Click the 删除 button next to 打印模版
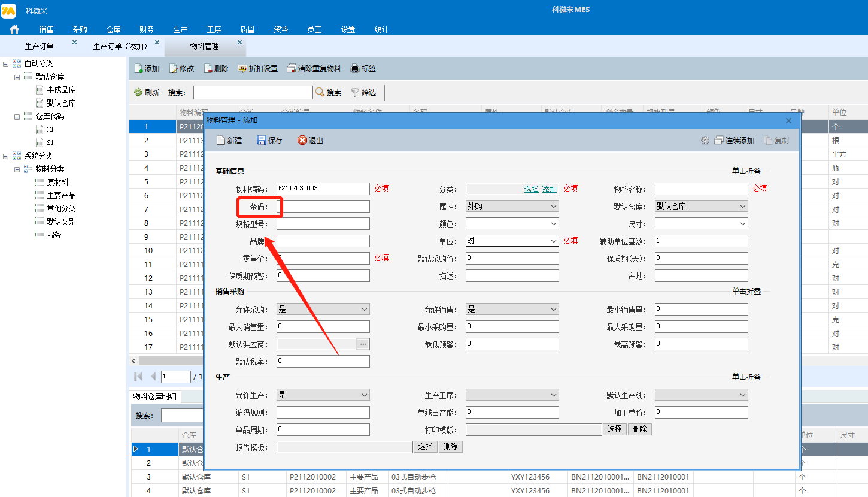This screenshot has height=497, width=868. [x=639, y=429]
